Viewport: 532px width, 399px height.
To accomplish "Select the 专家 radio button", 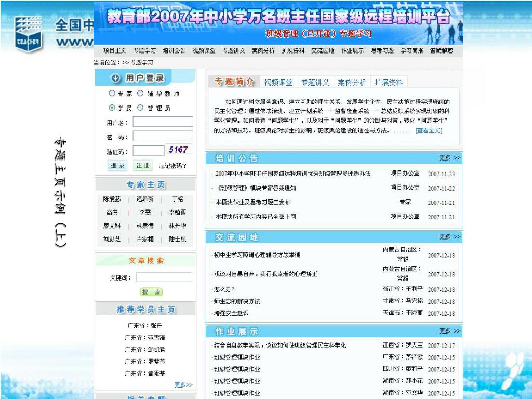I will [112, 93].
